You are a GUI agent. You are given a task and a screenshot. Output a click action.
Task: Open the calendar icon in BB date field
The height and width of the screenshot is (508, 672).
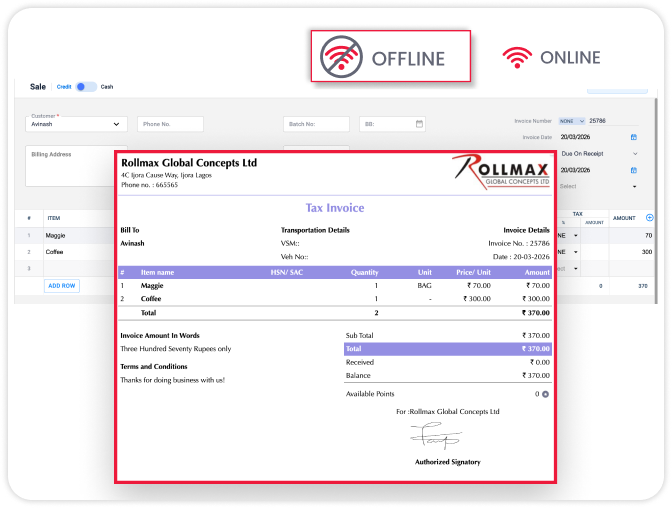pyautogui.click(x=419, y=124)
